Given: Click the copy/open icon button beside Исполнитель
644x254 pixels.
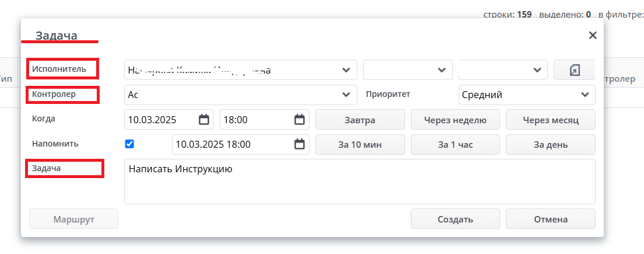Looking at the screenshot, I should coord(574,70).
